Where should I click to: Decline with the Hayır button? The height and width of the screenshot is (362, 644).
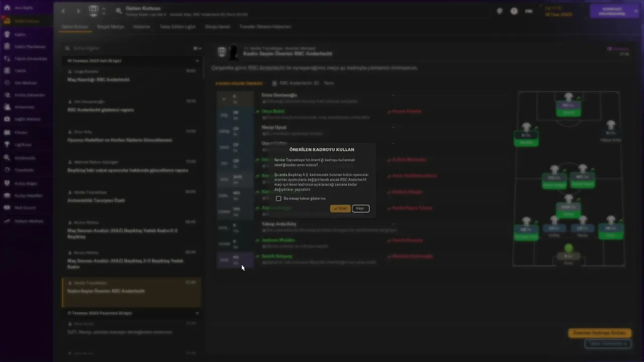(x=361, y=208)
